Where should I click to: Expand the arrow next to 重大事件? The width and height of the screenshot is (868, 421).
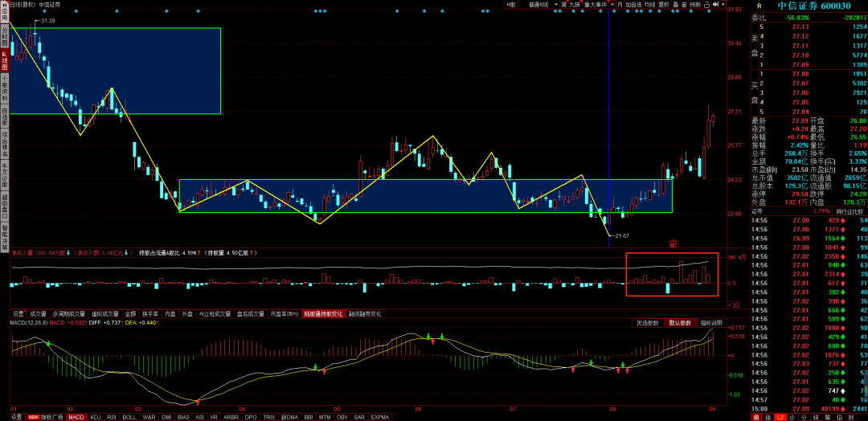pos(612,5)
